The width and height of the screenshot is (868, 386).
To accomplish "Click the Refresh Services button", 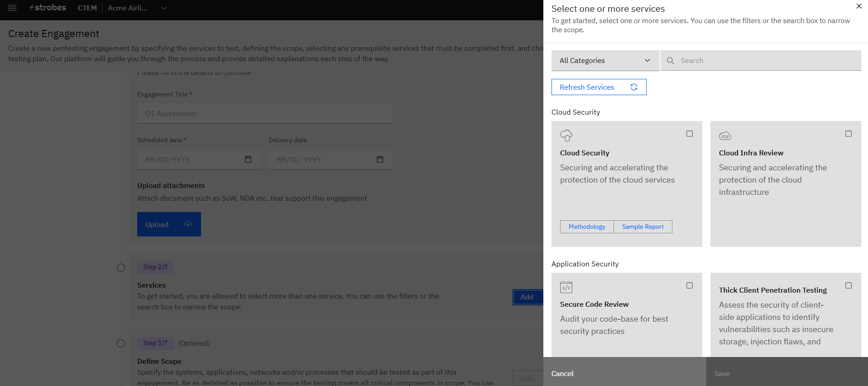I will (x=599, y=87).
